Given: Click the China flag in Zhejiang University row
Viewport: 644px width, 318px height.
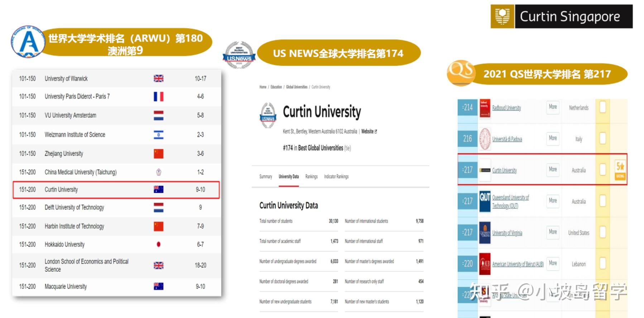Looking at the screenshot, I should click(x=159, y=154).
